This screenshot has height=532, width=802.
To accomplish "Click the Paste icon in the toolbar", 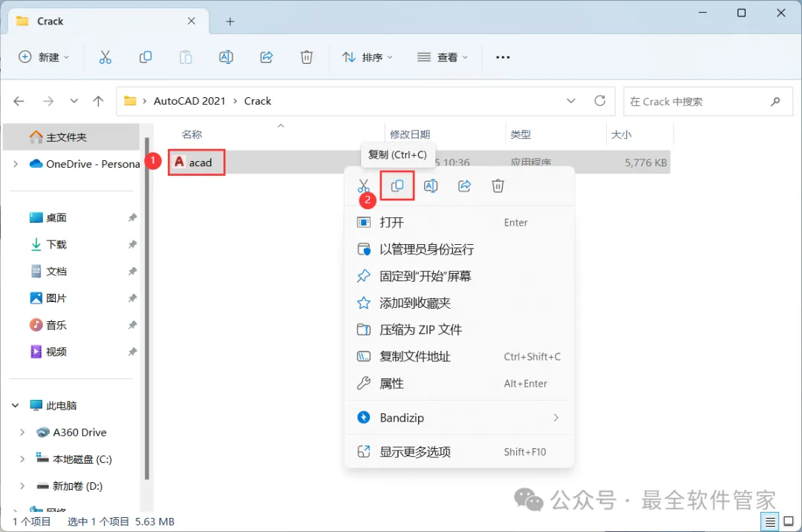I will [x=186, y=57].
